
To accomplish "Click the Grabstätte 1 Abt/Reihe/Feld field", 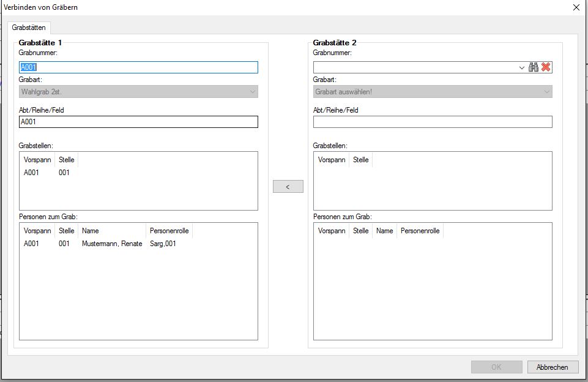I will pos(138,122).
